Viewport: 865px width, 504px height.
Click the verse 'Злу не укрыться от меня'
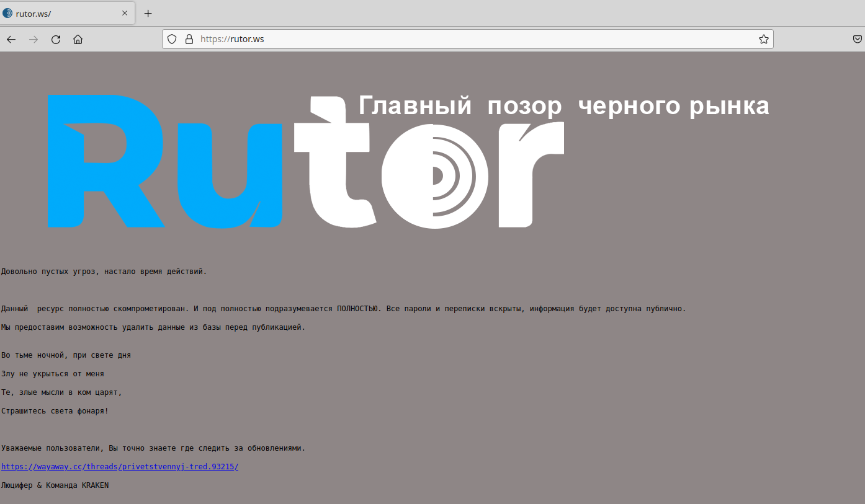coord(53,374)
